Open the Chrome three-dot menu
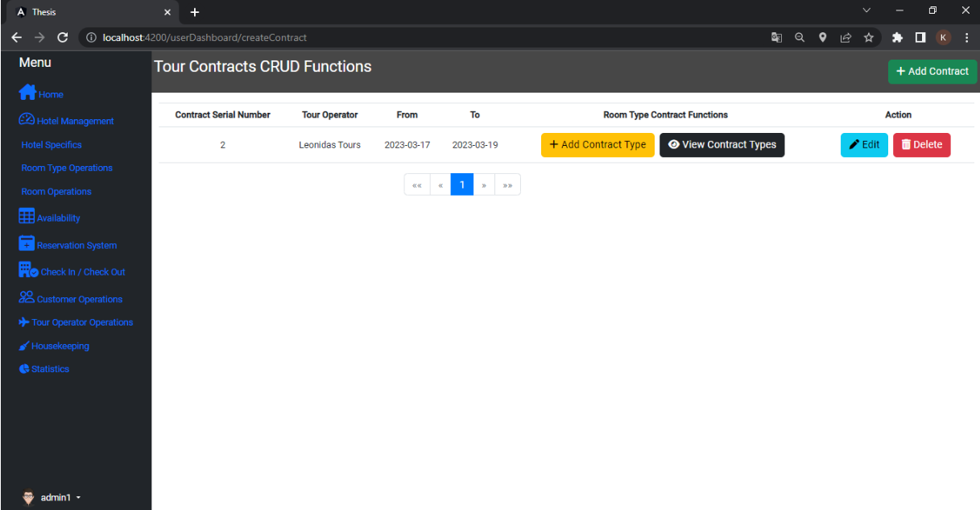This screenshot has height=510, width=980. (966, 37)
